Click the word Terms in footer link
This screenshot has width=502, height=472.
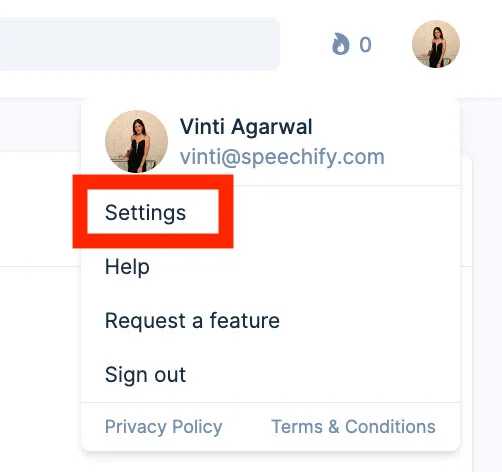click(x=297, y=427)
